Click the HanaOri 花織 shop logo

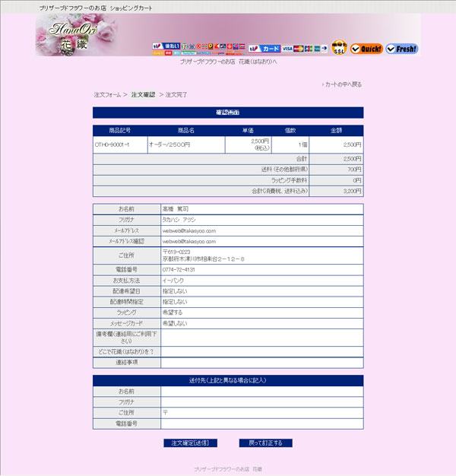click(73, 36)
